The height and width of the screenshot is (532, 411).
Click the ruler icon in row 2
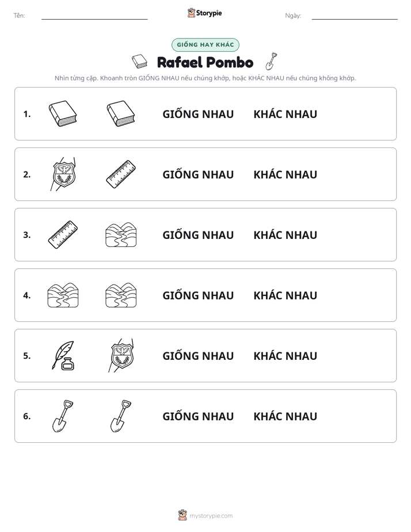pos(121,174)
